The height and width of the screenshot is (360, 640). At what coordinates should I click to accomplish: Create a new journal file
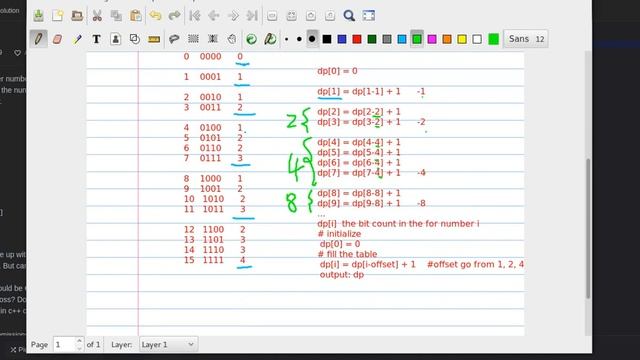(x=58, y=16)
